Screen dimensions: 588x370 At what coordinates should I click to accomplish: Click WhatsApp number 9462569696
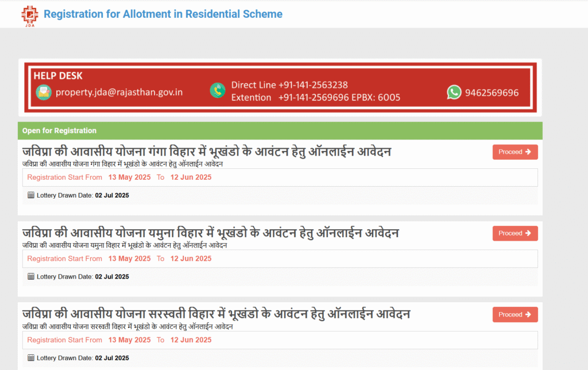pyautogui.click(x=492, y=92)
